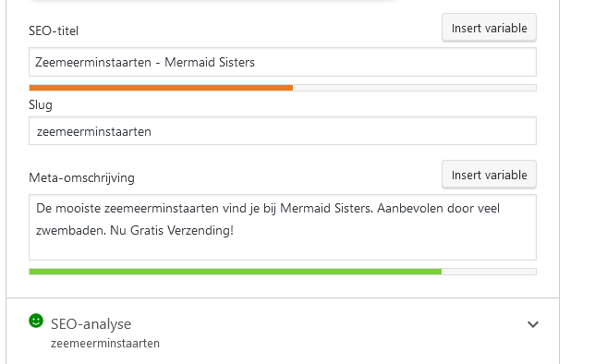Click the green SEO-analyse smiley icon
The width and height of the screenshot is (607, 364).
[x=36, y=321]
